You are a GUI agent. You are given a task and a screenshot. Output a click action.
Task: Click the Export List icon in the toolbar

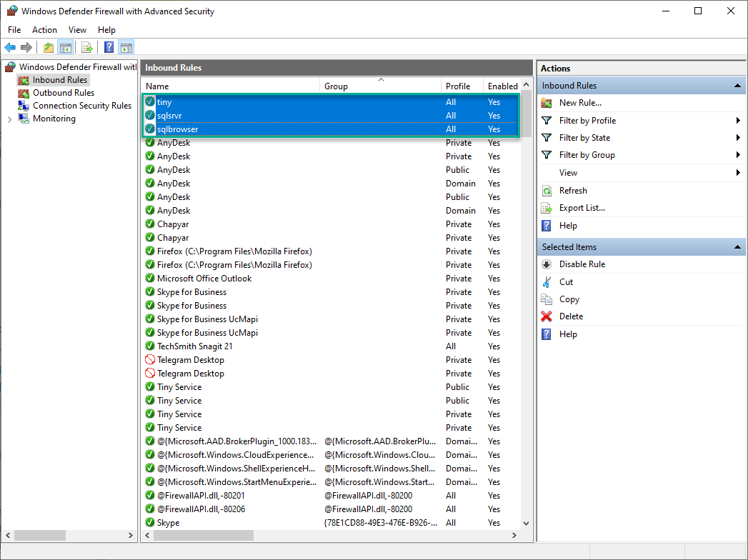coord(87,47)
